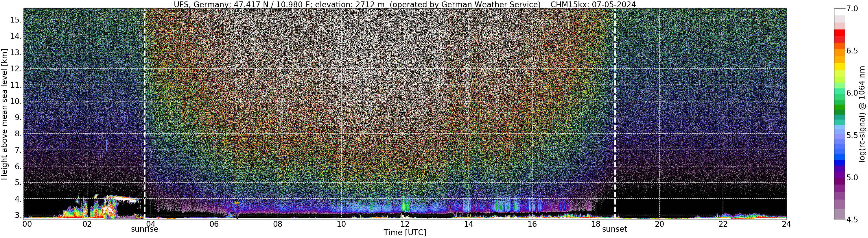Click the 'Time [UTC]' axis label
This screenshot has height=238, width=868.
[405, 233]
